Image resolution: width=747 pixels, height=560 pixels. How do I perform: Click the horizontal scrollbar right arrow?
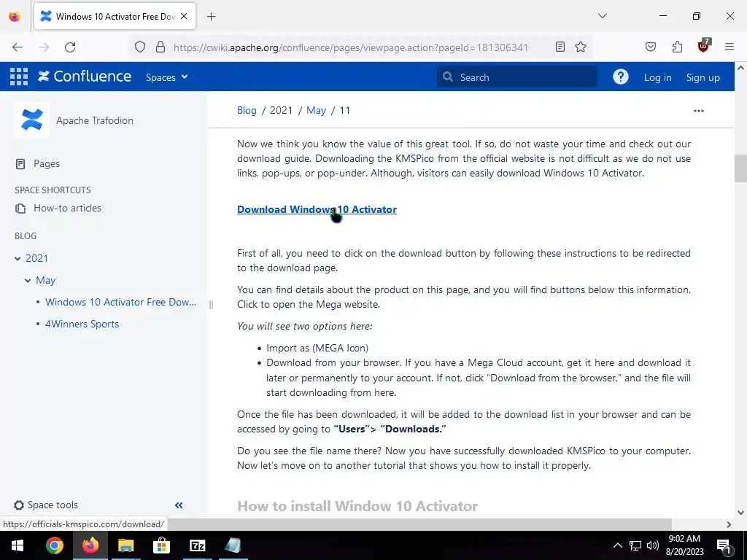[x=729, y=524]
